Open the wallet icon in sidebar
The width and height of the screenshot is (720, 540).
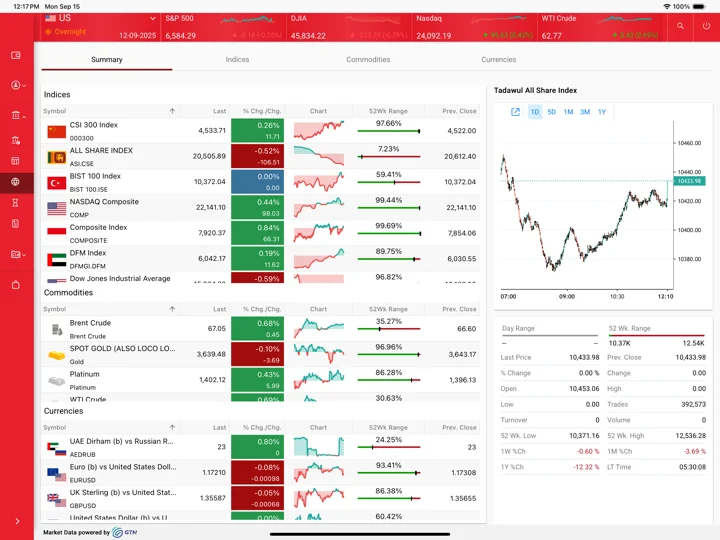point(16,55)
